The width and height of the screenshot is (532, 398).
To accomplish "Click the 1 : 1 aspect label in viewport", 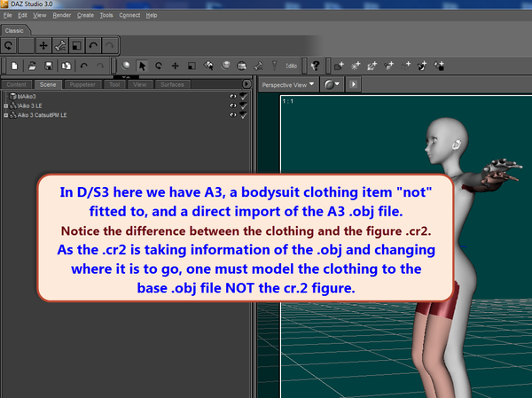I will pos(287,101).
